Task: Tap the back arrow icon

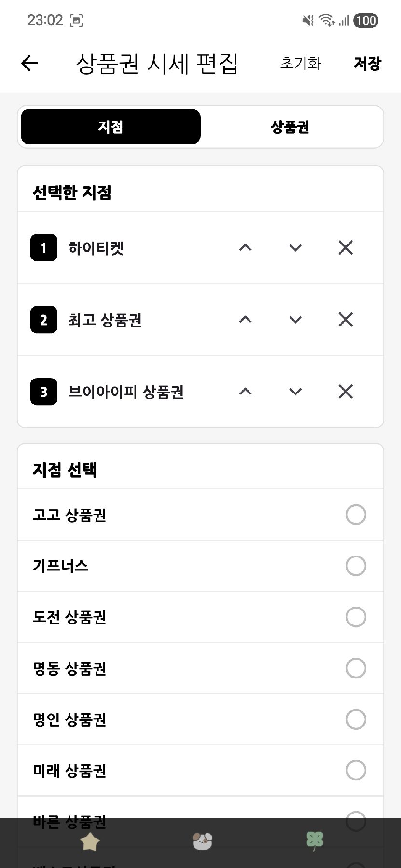Action: [29, 63]
